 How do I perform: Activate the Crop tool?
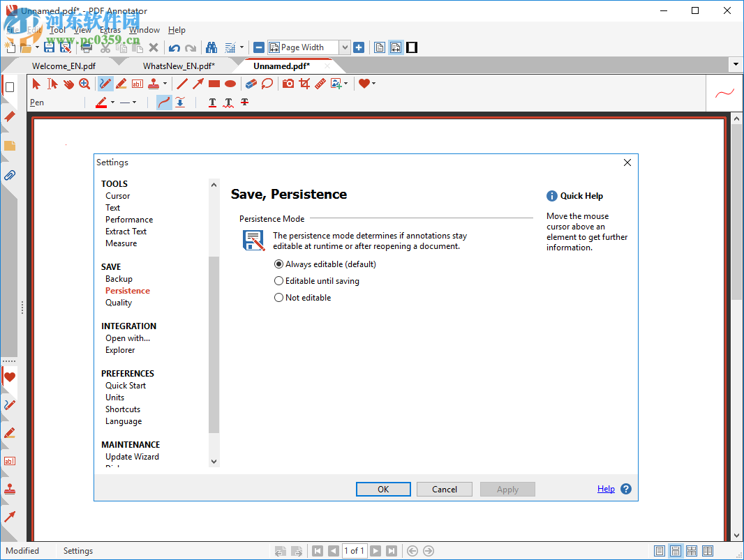click(x=304, y=83)
